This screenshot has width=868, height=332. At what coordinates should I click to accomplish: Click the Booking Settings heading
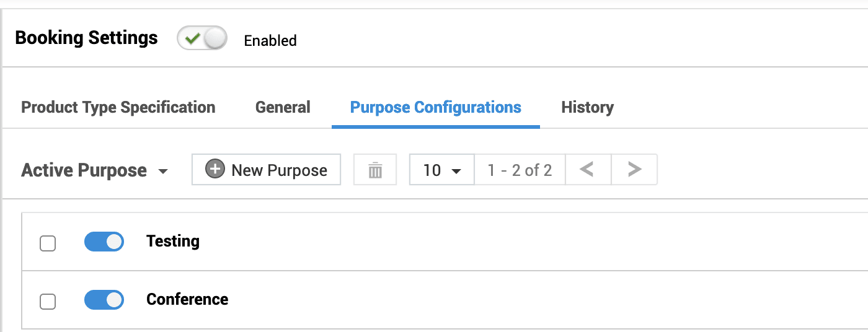86,38
